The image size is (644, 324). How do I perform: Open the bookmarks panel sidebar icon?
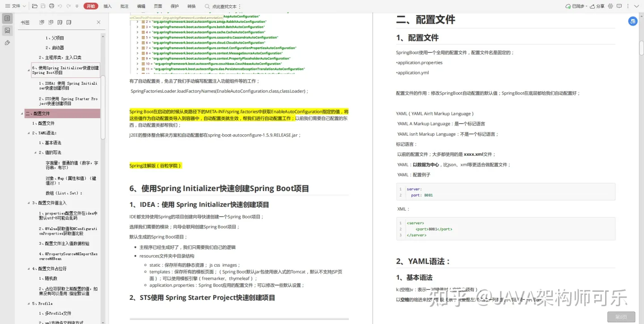click(x=7, y=18)
